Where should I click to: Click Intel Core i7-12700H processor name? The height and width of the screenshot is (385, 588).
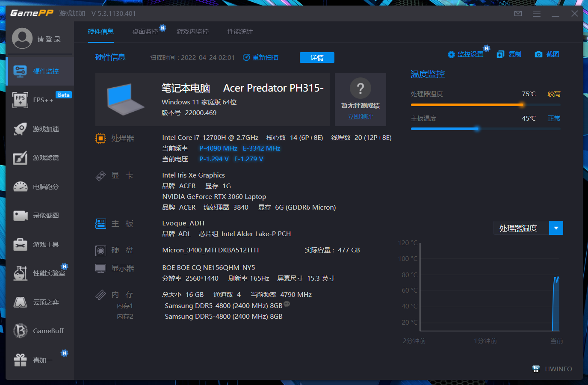coord(210,138)
